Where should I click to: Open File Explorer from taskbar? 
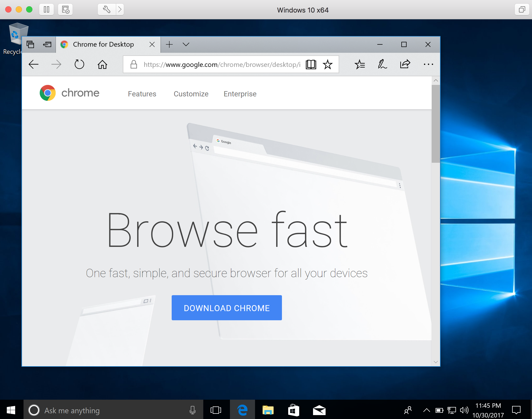click(x=268, y=410)
